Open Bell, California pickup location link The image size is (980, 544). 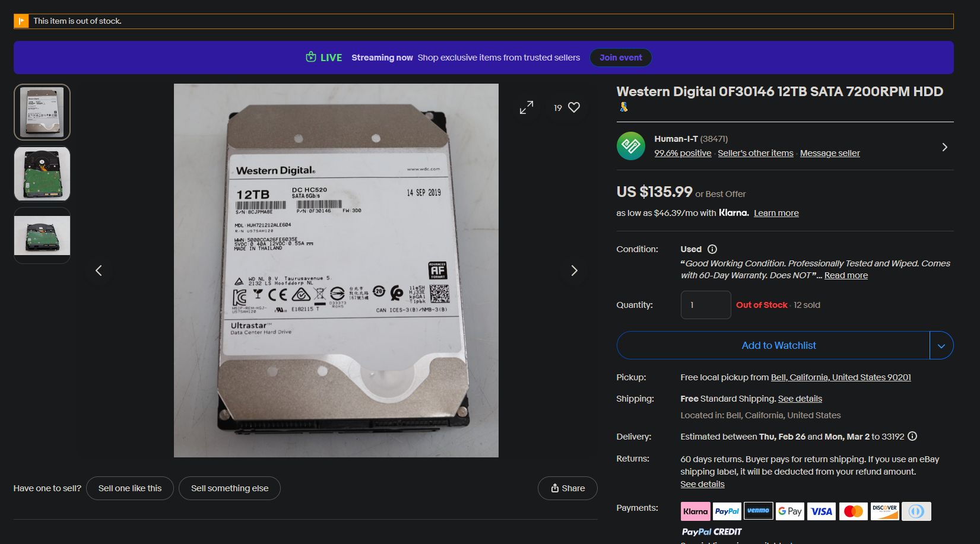(x=841, y=377)
